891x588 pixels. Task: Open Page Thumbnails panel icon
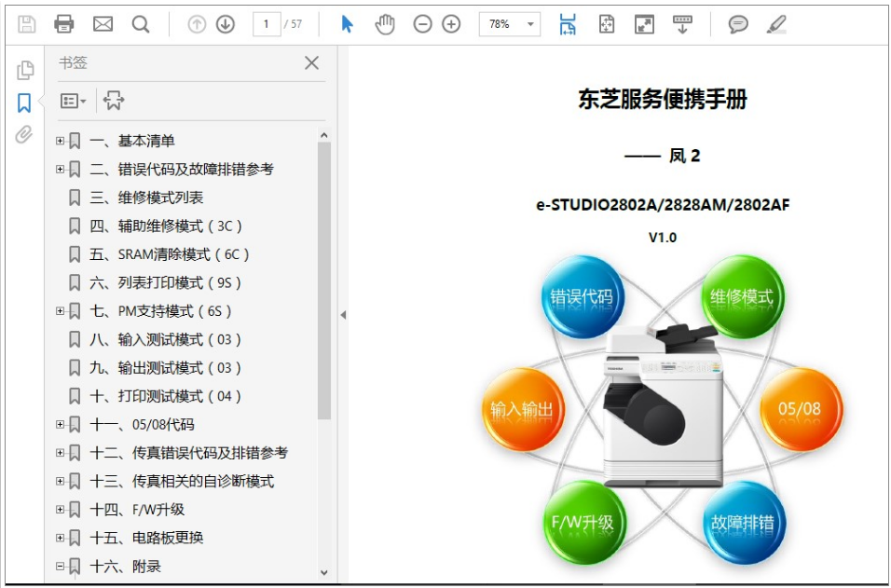click(x=25, y=71)
